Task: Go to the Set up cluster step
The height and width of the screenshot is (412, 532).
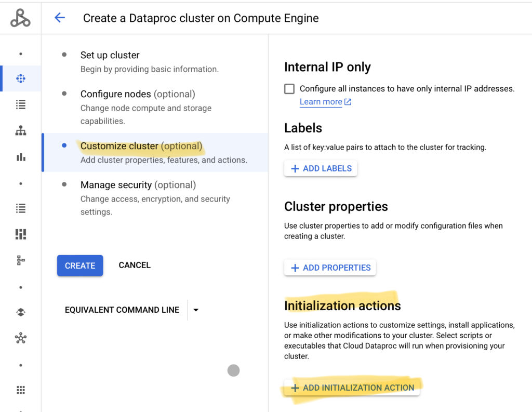Action: 110,55
